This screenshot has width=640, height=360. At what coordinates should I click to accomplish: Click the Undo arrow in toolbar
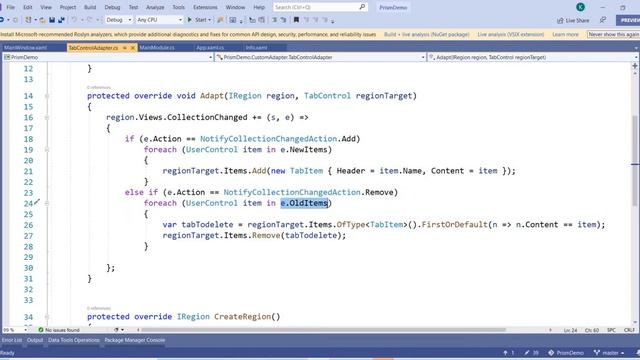(x=74, y=20)
